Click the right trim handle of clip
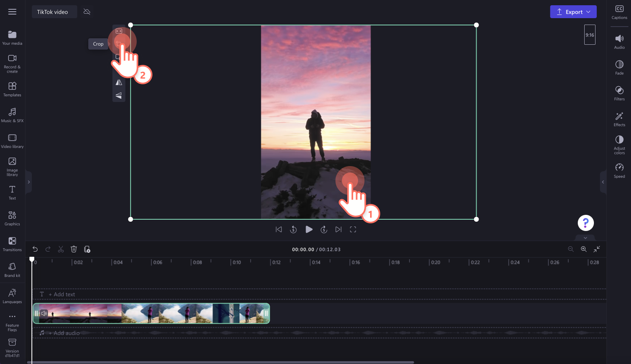Screen dimensions: 631x364 click(266, 313)
